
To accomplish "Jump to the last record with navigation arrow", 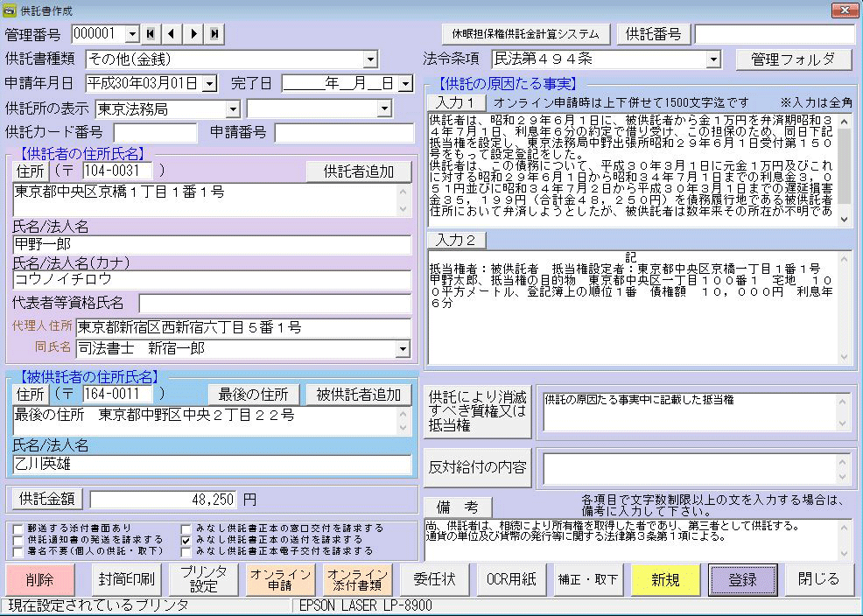I will 214,34.
